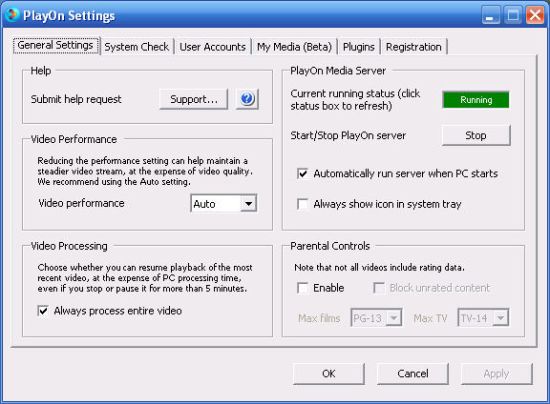Screen dimensions: 550x404
Task: Expand the Max films PG-13 dropdown
Action: (376, 318)
